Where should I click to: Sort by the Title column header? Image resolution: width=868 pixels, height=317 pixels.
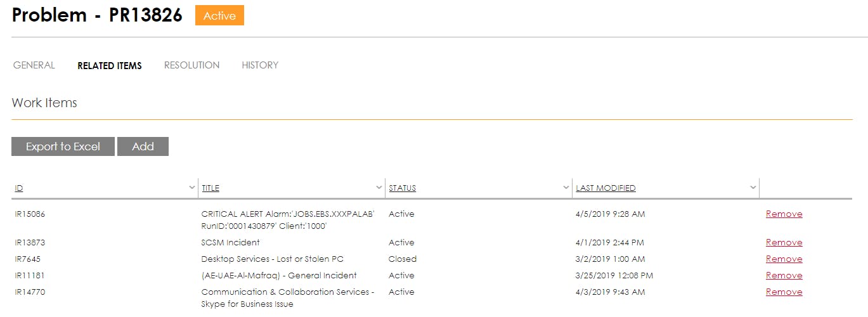211,188
